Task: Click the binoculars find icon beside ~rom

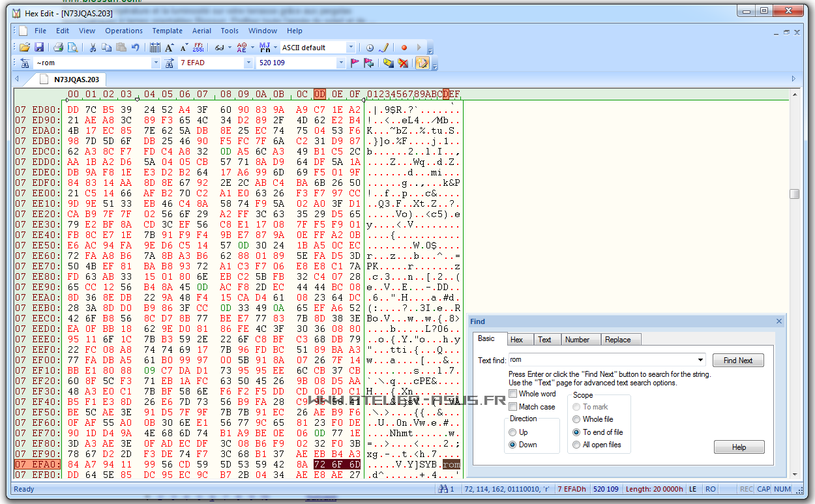Action: 25,63
